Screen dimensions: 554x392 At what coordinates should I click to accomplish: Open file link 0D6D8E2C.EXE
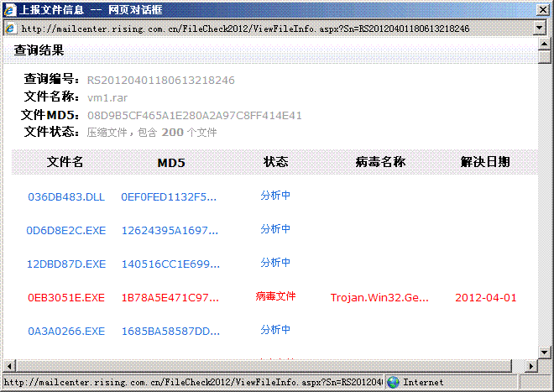click(x=66, y=231)
